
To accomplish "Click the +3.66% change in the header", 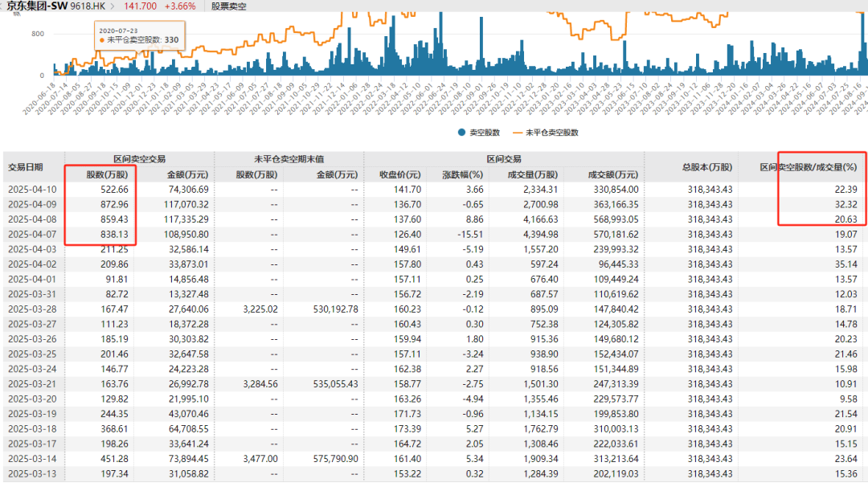I will pos(180,6).
